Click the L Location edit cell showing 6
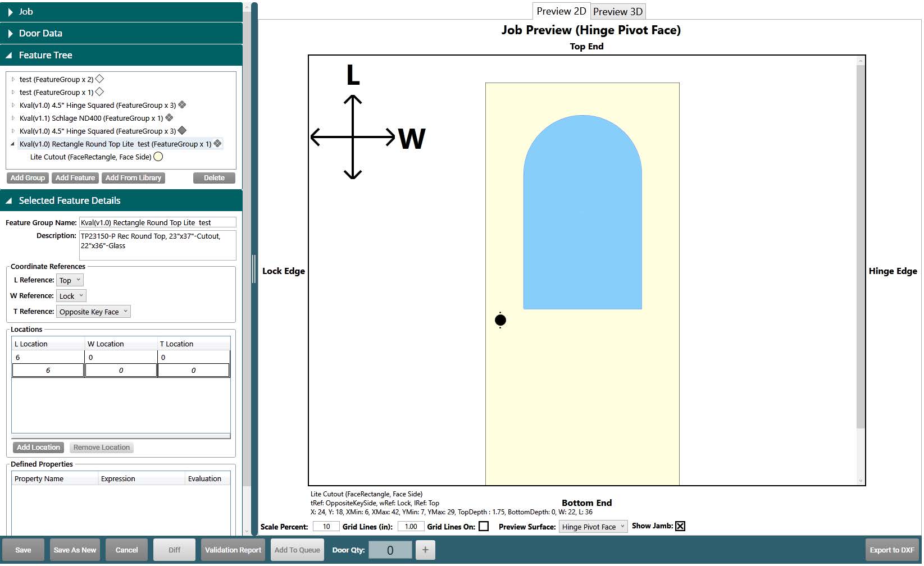Image resolution: width=924 pixels, height=566 pixels. 48,371
